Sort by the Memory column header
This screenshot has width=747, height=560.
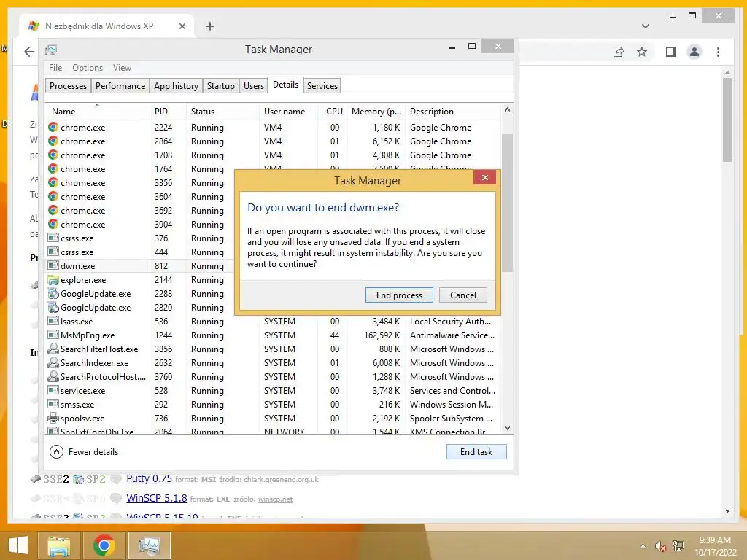click(376, 112)
